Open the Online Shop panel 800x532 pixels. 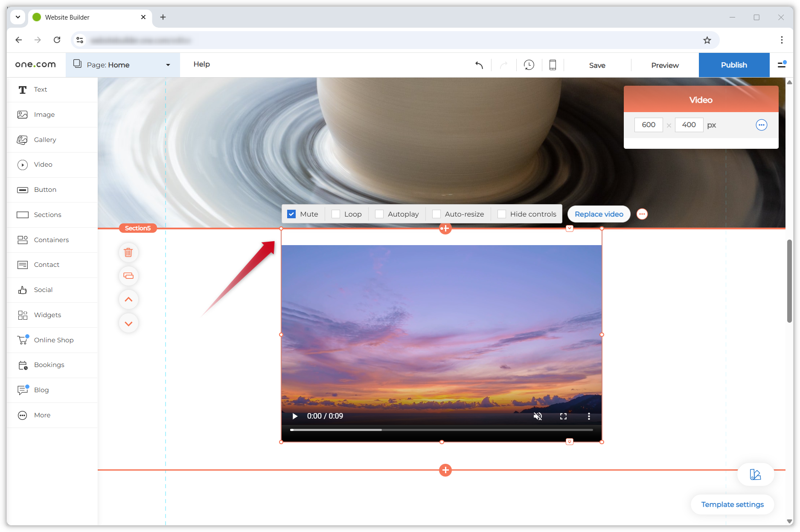coord(54,340)
